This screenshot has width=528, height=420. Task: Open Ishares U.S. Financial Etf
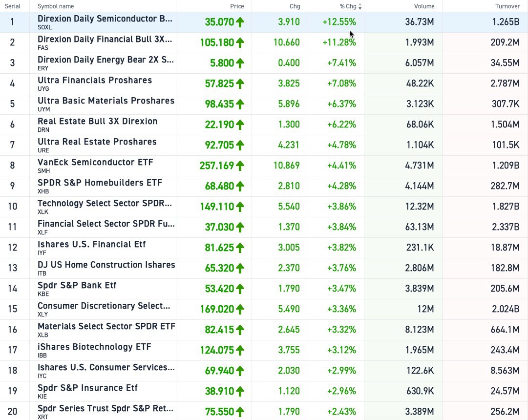[x=92, y=245]
